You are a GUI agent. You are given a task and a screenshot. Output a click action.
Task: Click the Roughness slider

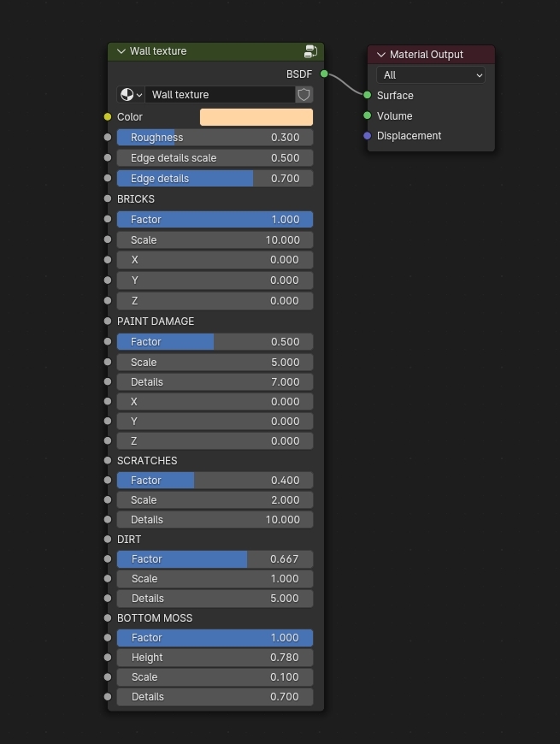(215, 138)
